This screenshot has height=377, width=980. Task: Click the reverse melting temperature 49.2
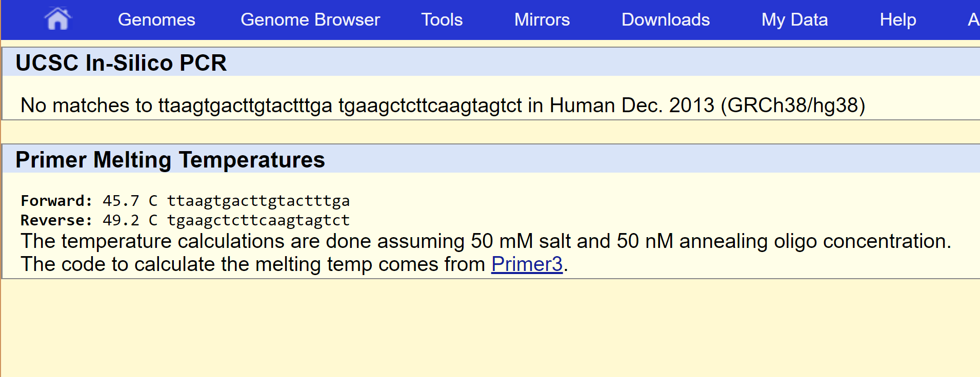coord(121,220)
